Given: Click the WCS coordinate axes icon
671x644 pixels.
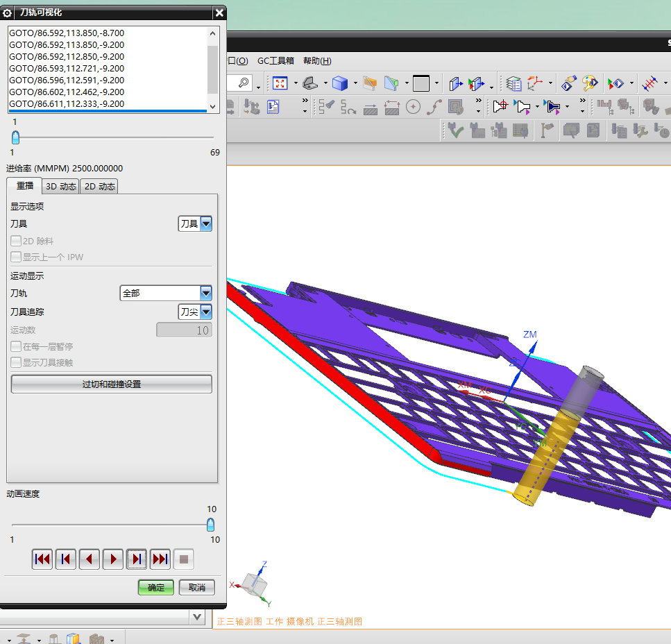Looking at the screenshot, I should point(535,83).
